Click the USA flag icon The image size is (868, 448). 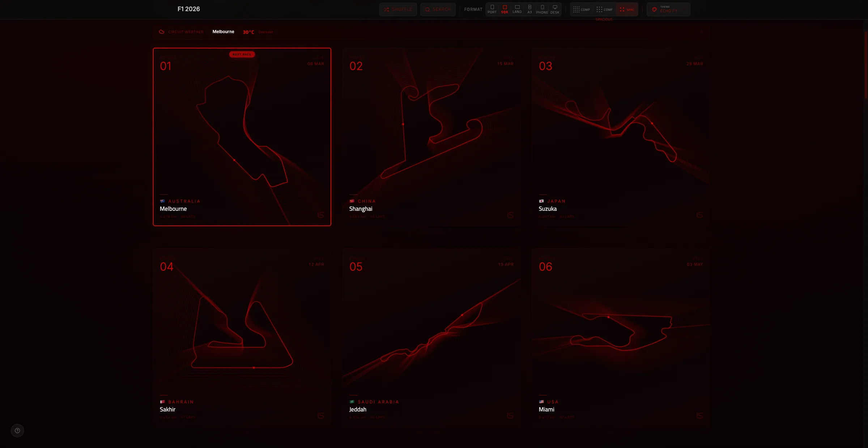[541, 402]
